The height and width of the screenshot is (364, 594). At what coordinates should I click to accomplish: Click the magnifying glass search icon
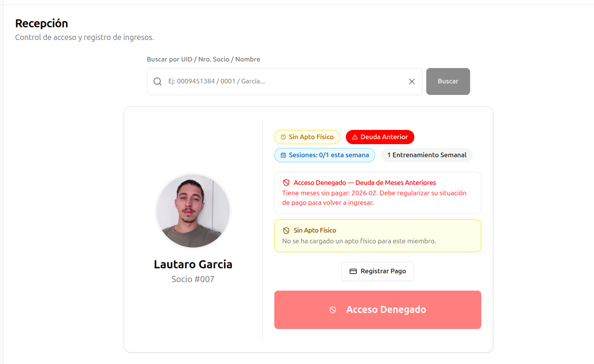click(157, 81)
